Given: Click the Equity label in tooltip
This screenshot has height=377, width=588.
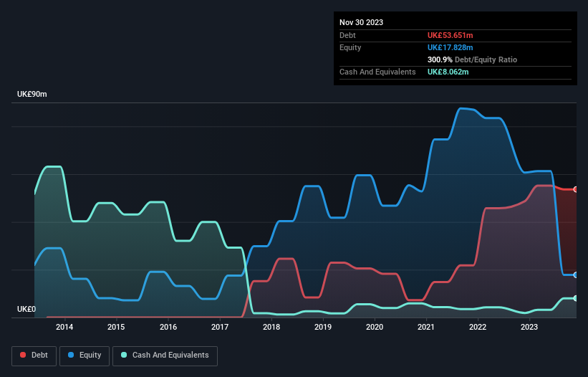Looking at the screenshot, I should pos(350,47).
